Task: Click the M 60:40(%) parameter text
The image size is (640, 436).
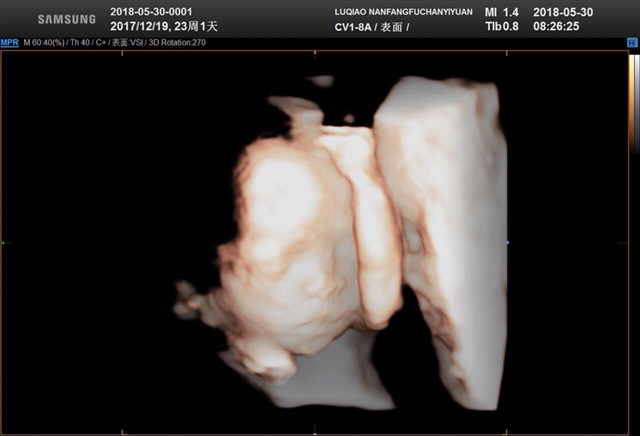Action: [x=44, y=43]
